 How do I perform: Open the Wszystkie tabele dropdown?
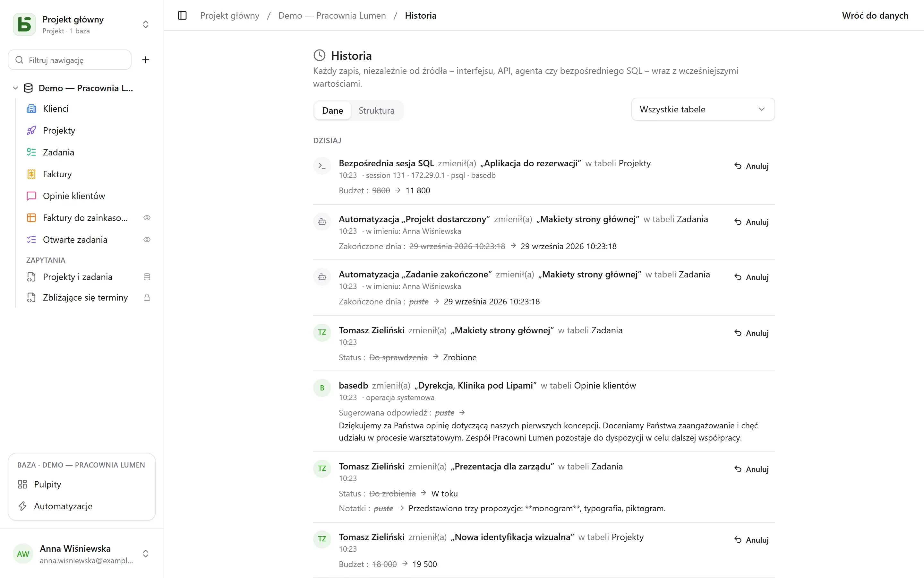tap(703, 109)
